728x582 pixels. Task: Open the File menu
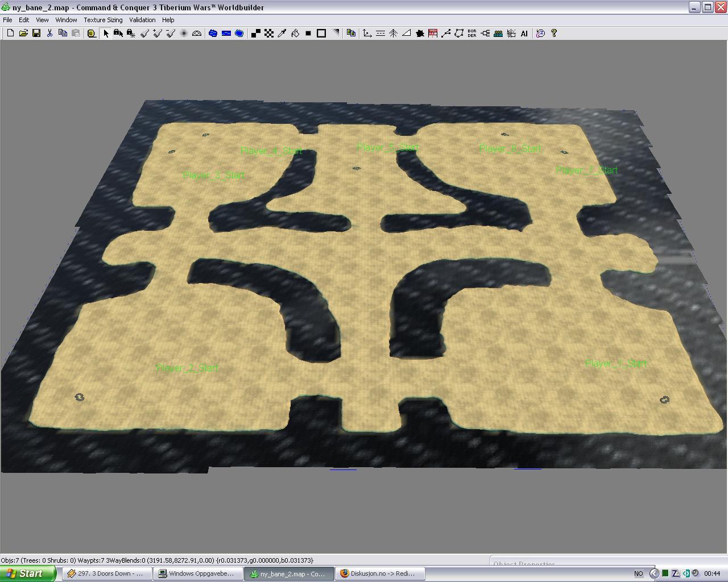coord(7,20)
